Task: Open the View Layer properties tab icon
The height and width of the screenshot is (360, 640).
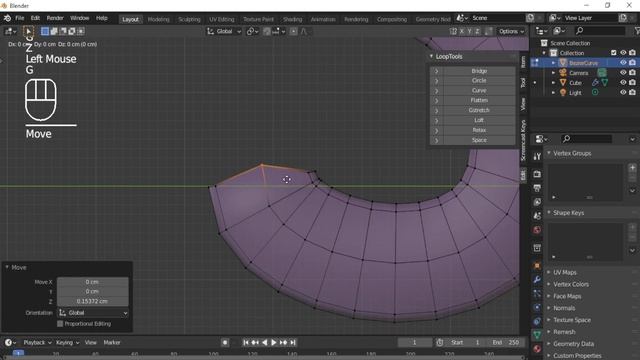Action: [537, 202]
